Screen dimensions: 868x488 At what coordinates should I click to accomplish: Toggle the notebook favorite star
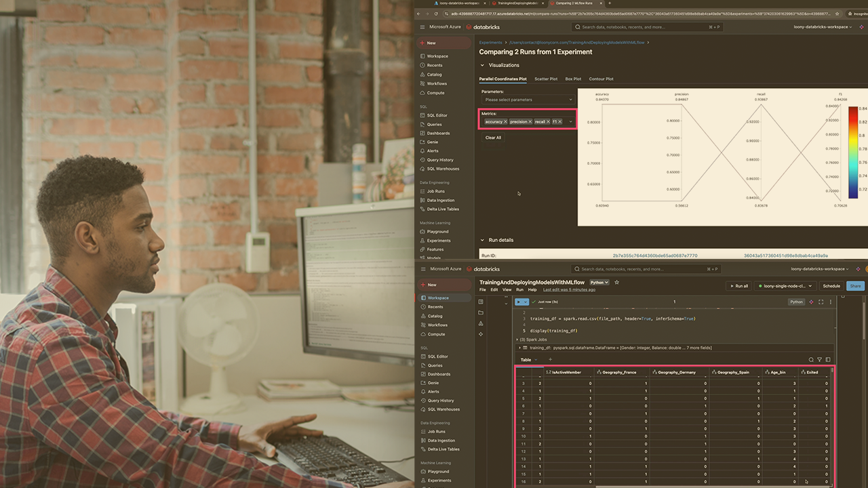(x=616, y=283)
